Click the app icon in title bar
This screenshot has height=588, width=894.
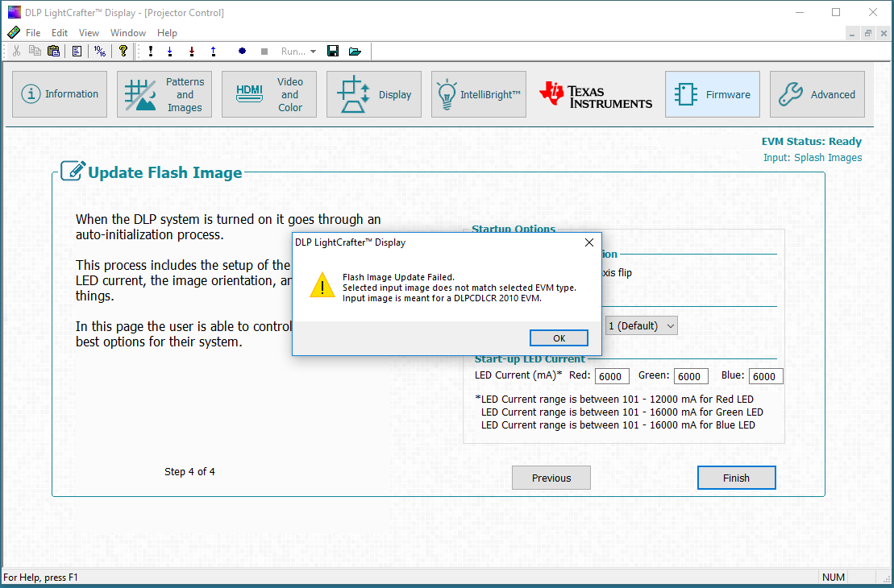pyautogui.click(x=14, y=13)
